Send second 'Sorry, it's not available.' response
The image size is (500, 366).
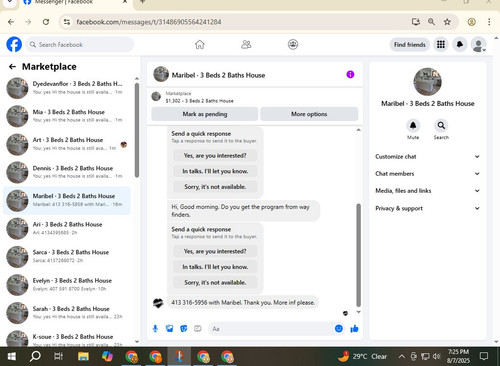click(215, 282)
